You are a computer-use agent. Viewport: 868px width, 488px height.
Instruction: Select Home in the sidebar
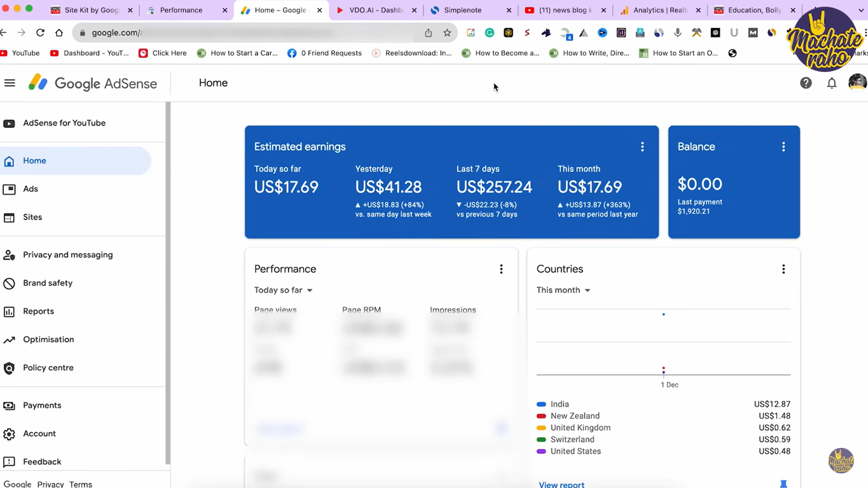click(x=76, y=161)
